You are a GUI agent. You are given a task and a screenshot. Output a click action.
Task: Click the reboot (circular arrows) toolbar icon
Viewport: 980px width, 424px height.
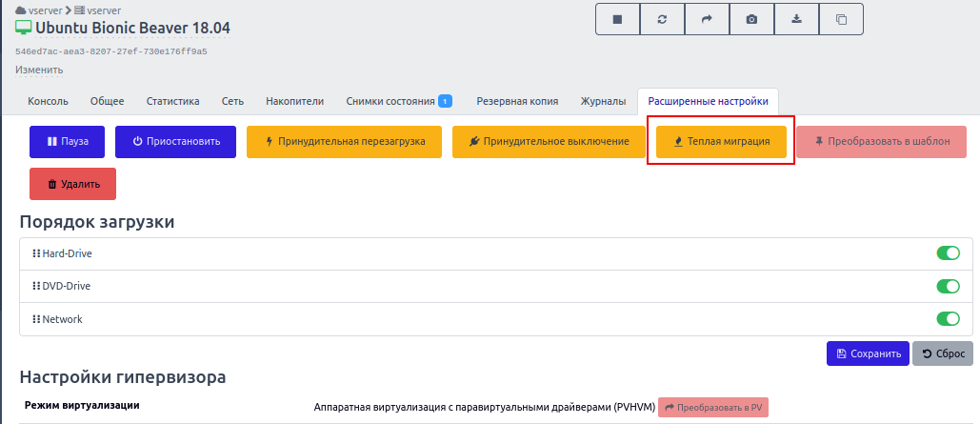[663, 19]
